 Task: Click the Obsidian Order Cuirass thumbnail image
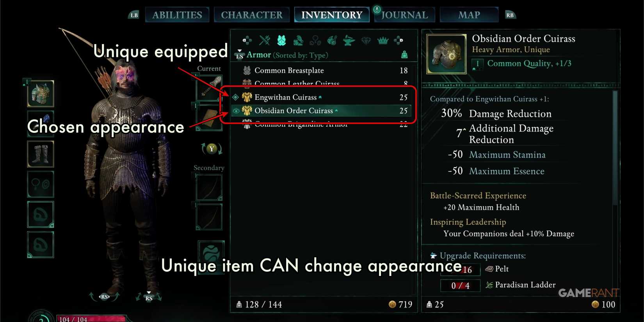446,54
